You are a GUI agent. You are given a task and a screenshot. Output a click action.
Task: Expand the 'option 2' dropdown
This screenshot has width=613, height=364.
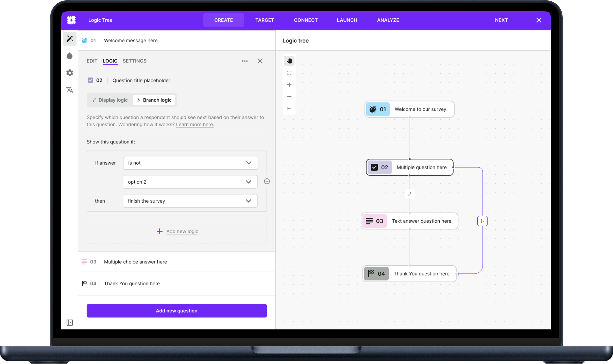(190, 182)
